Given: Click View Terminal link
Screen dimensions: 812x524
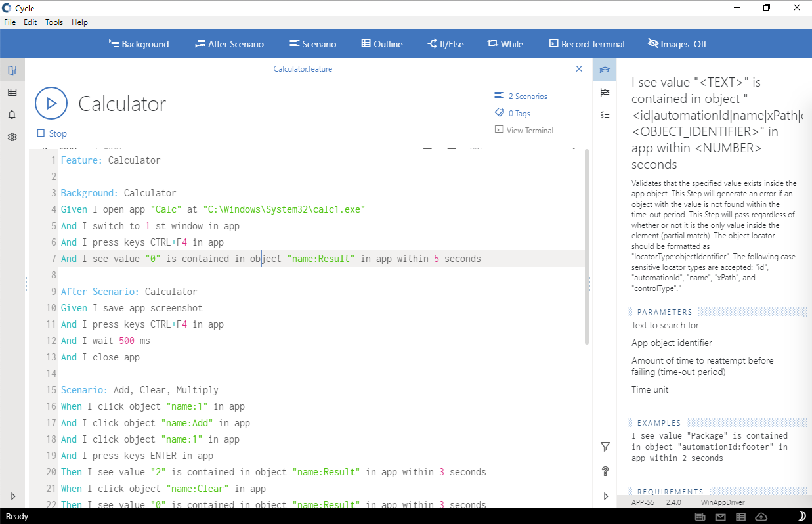Looking at the screenshot, I should (x=524, y=130).
